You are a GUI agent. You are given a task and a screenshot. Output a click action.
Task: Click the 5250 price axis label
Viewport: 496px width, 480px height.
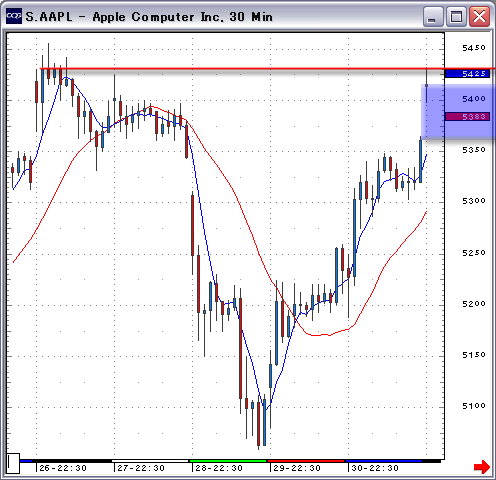(474, 253)
